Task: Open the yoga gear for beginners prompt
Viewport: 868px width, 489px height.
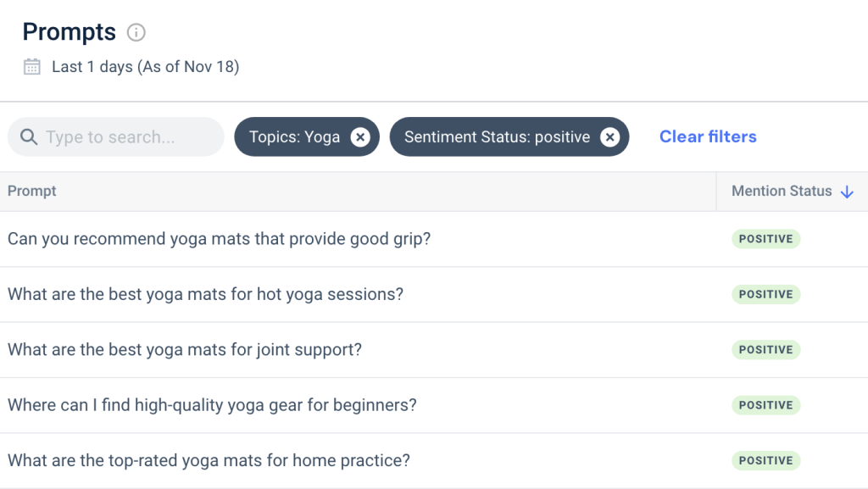Action: point(212,405)
